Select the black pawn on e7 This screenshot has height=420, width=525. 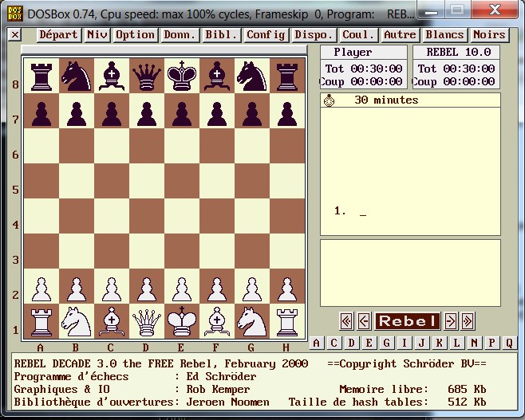pyautogui.click(x=182, y=112)
